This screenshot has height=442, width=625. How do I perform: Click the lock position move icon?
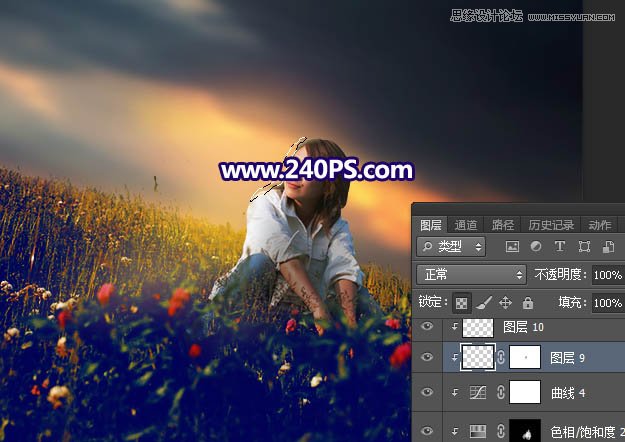coord(506,302)
